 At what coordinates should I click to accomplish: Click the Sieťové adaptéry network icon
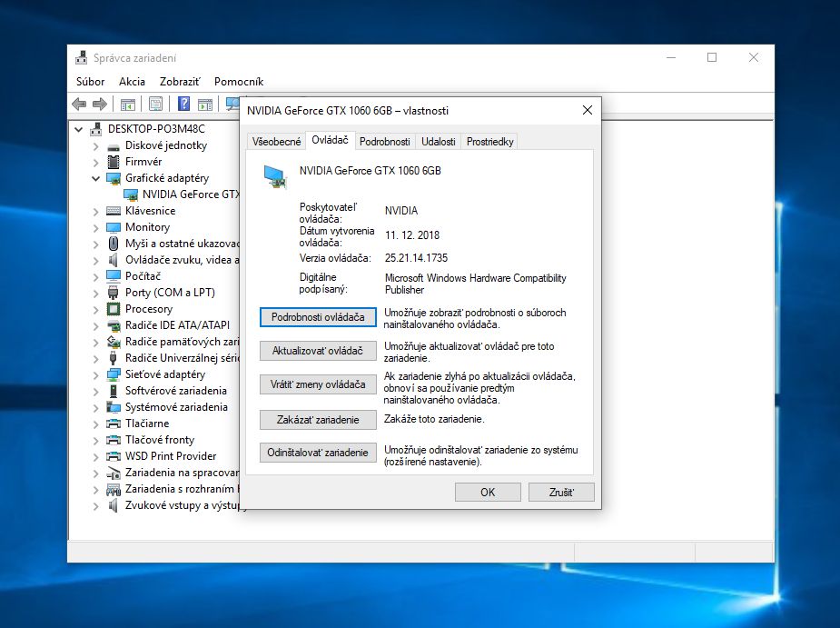pos(113,374)
